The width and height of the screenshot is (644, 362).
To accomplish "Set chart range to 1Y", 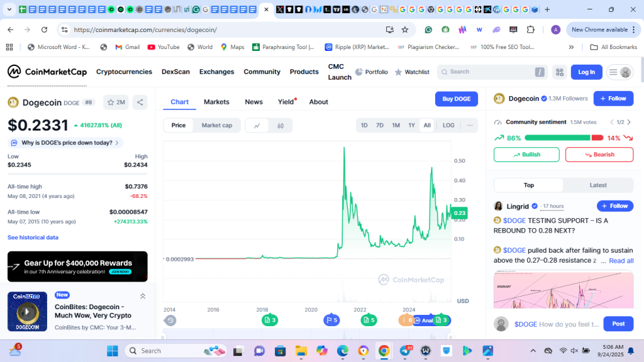I will tap(411, 126).
